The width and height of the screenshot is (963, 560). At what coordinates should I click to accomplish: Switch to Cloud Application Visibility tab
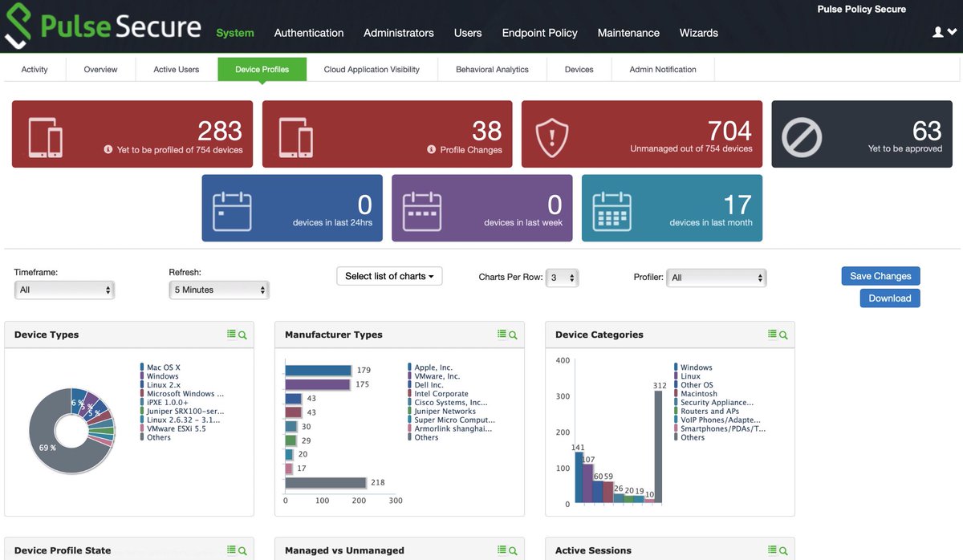pos(372,69)
